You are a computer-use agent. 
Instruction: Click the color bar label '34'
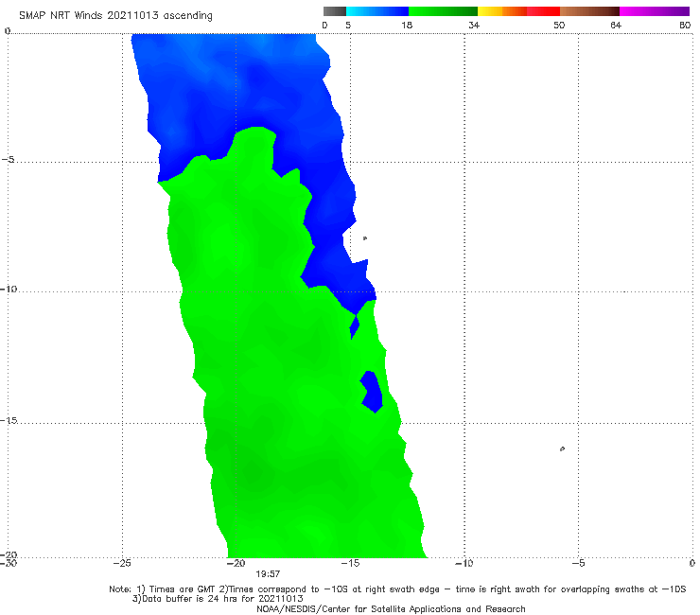pyautogui.click(x=474, y=26)
